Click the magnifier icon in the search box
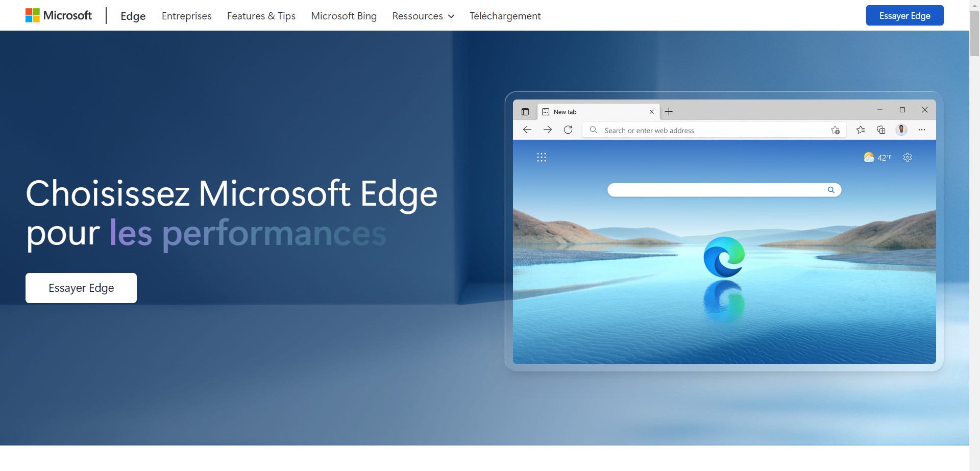Image resolution: width=980 pixels, height=471 pixels. point(831,190)
